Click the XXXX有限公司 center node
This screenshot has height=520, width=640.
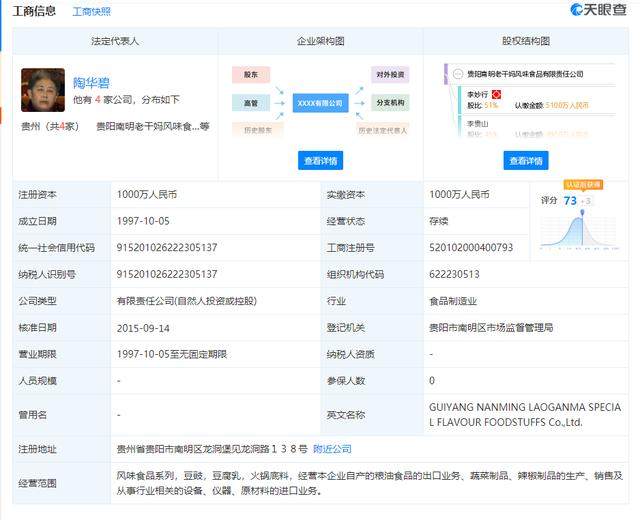[x=320, y=103]
